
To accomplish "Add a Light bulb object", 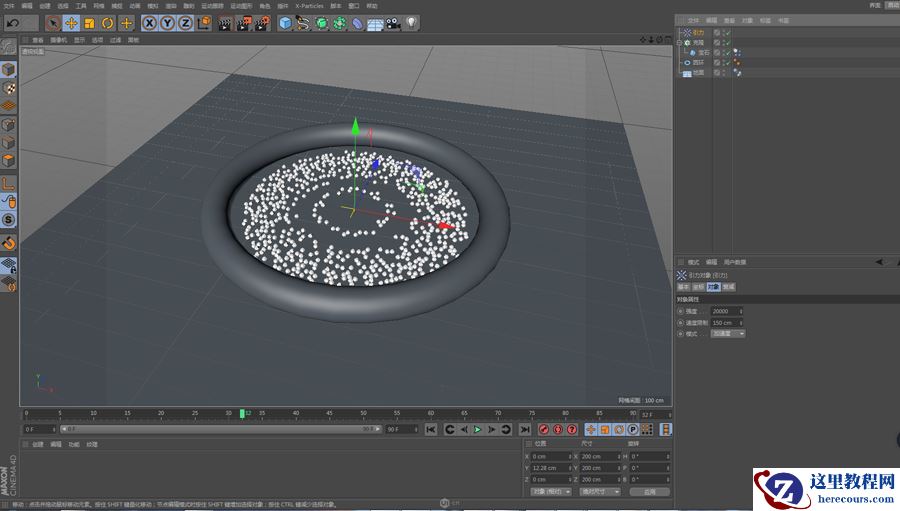I will click(x=411, y=23).
